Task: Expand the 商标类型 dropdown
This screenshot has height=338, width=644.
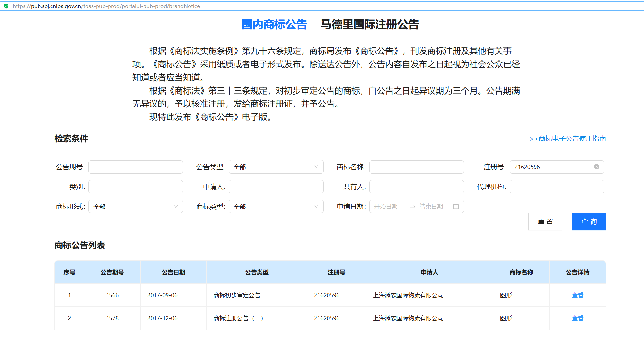Action: click(276, 206)
